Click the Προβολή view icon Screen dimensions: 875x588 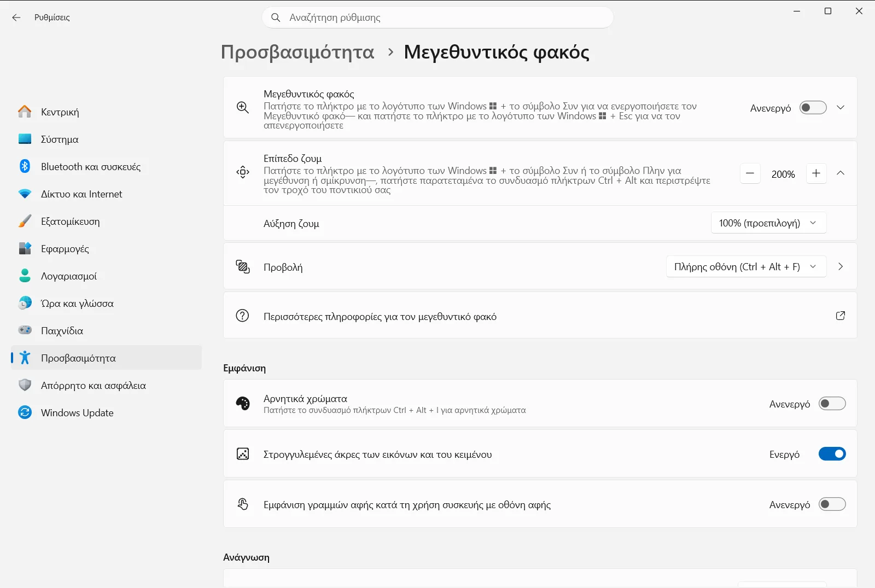[243, 266]
